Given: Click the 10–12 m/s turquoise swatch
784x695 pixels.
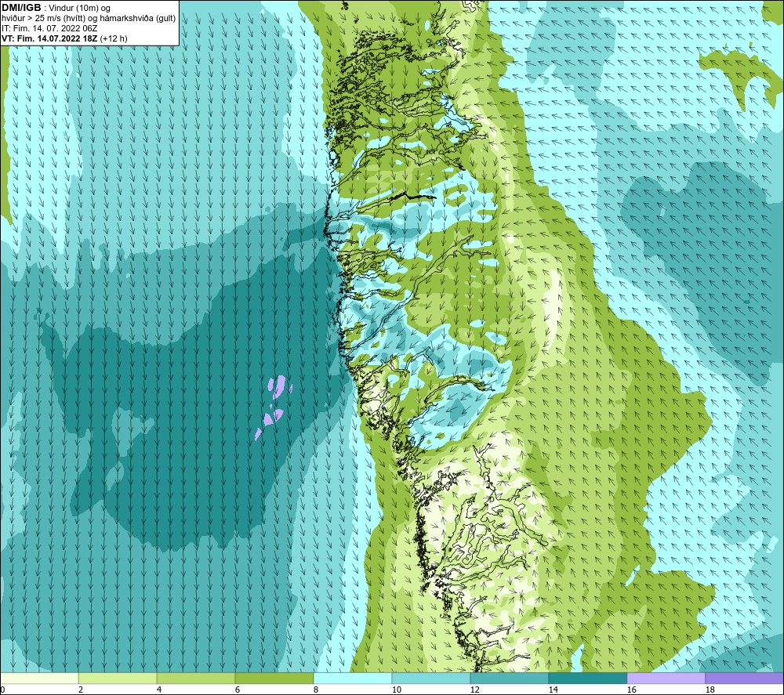Looking at the screenshot, I should click(431, 678).
